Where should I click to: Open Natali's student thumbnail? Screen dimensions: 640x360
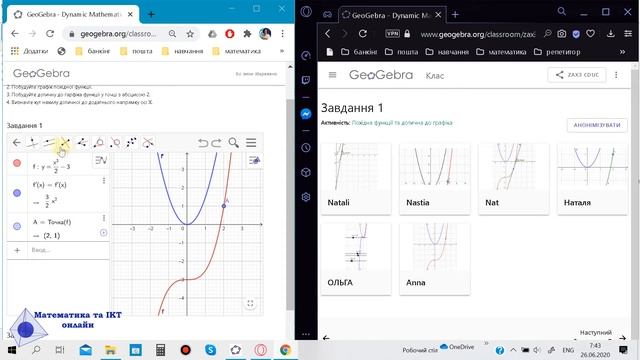coord(356,178)
